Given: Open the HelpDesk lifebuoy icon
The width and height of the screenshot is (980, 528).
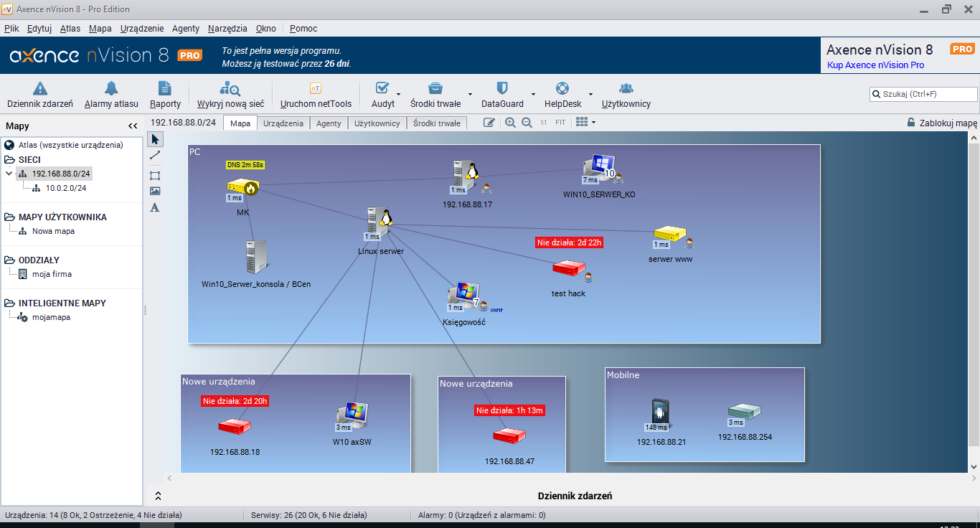Looking at the screenshot, I should [562, 88].
